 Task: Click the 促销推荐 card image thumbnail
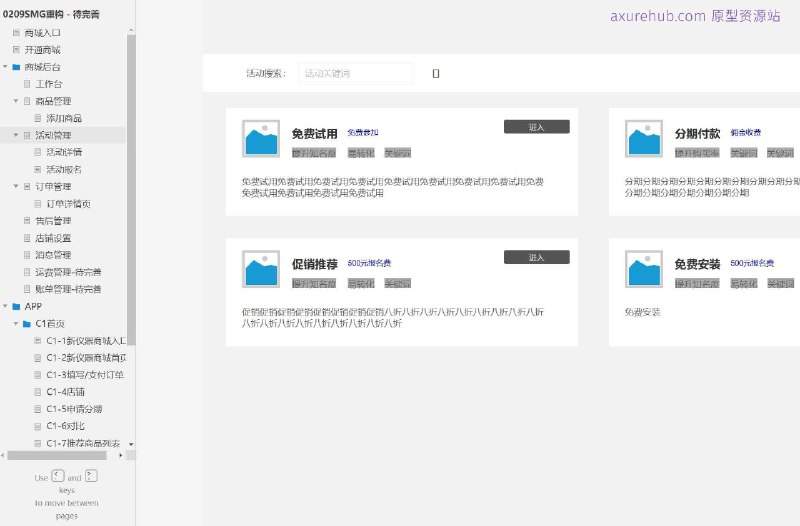pos(261,269)
